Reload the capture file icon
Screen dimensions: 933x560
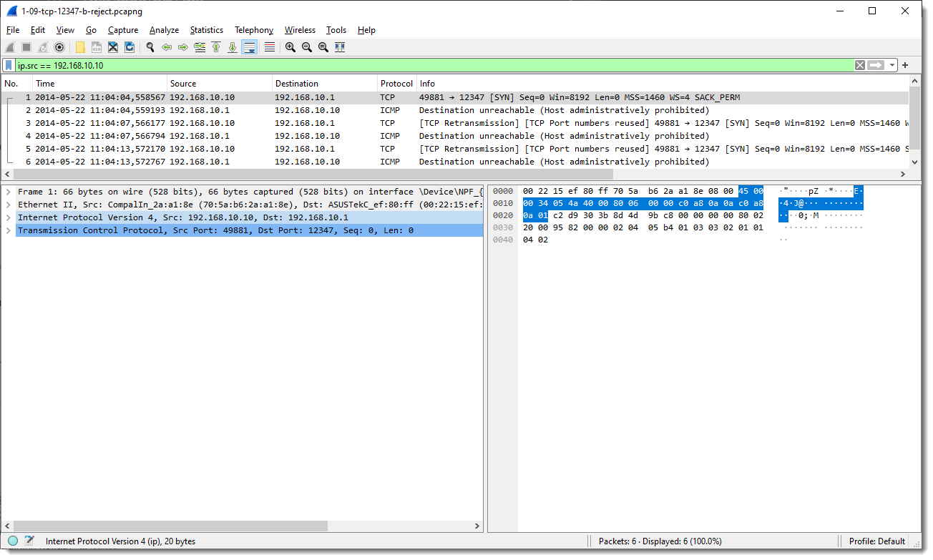pyautogui.click(x=130, y=47)
